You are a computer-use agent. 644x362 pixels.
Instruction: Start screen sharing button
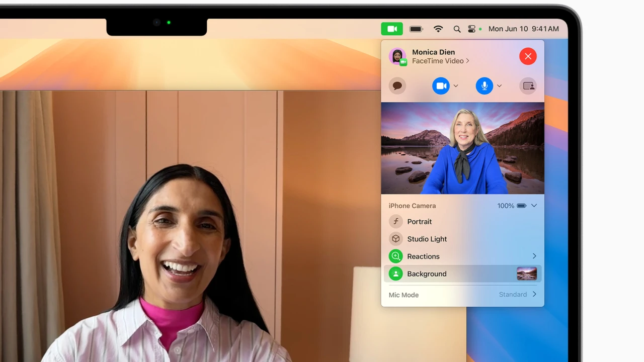tap(528, 86)
